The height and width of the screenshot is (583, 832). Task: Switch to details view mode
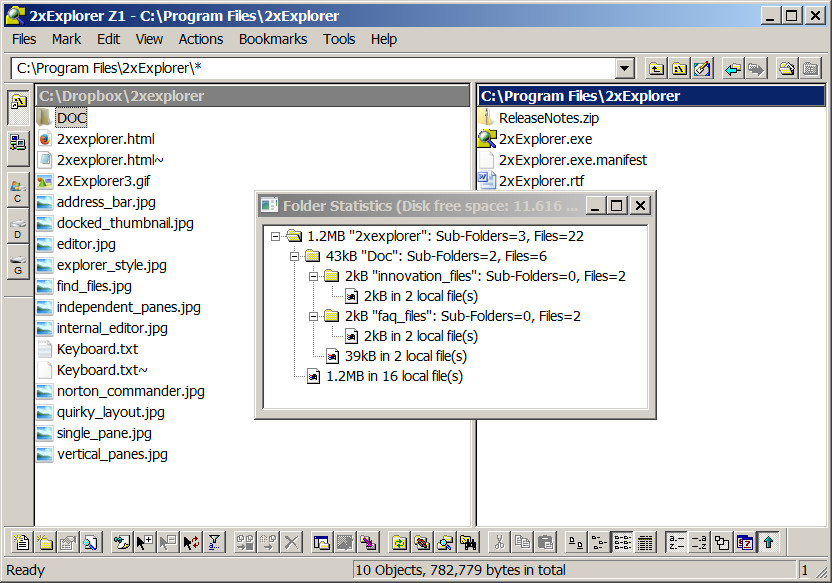click(x=645, y=543)
